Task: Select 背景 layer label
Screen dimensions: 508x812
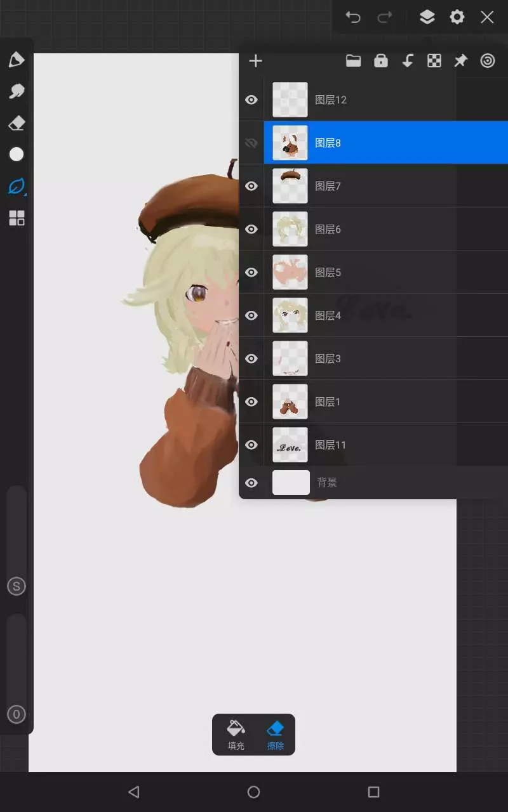Action: pyautogui.click(x=327, y=483)
